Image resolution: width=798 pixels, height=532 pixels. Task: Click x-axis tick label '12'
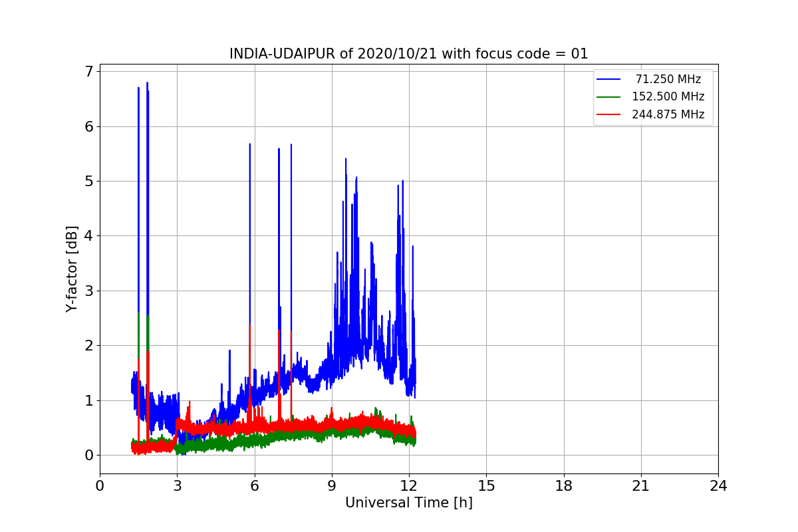[409, 486]
